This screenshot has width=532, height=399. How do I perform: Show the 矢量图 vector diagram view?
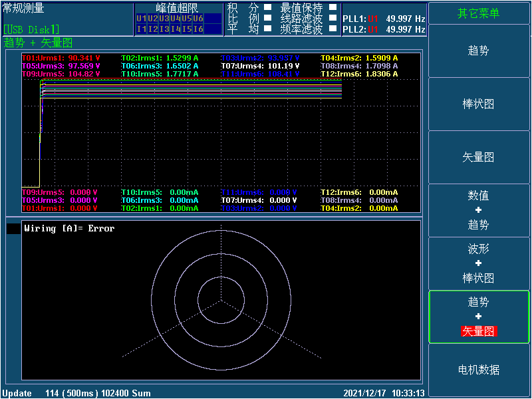(x=478, y=157)
